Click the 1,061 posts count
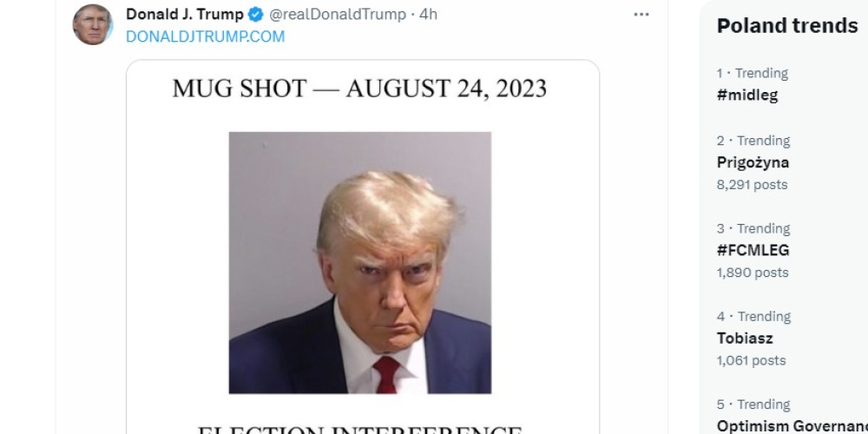 pos(751,359)
